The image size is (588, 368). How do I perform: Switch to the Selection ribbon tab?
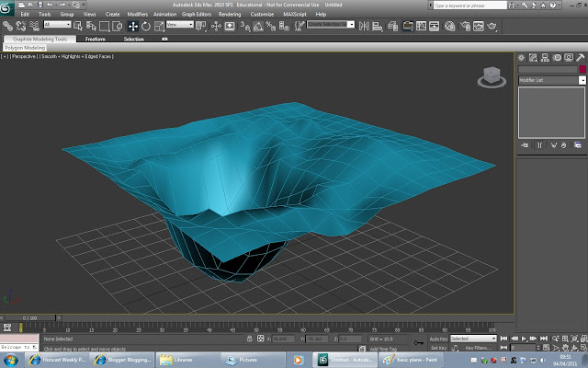[x=134, y=39]
